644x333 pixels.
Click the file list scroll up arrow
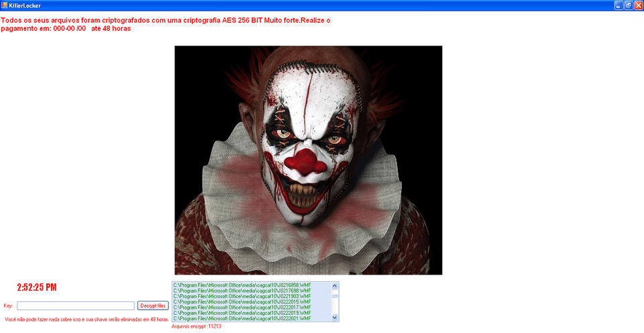click(334, 286)
